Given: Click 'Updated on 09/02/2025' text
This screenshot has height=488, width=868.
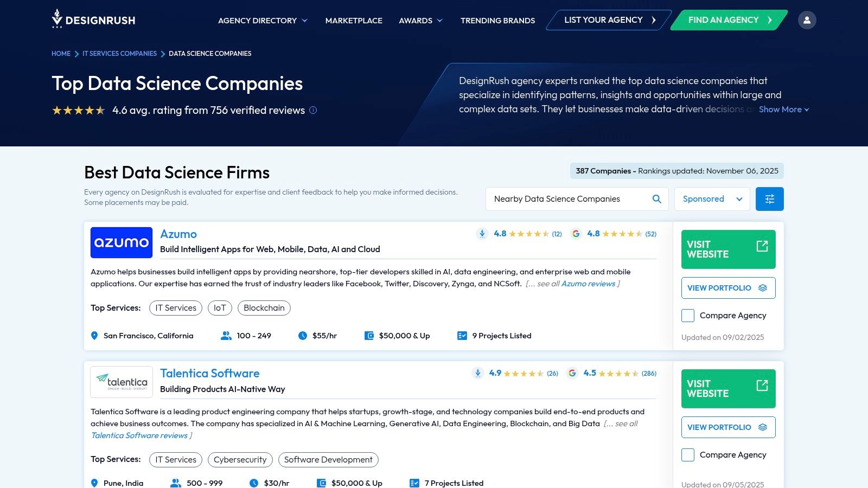Looking at the screenshot, I should coord(723,337).
